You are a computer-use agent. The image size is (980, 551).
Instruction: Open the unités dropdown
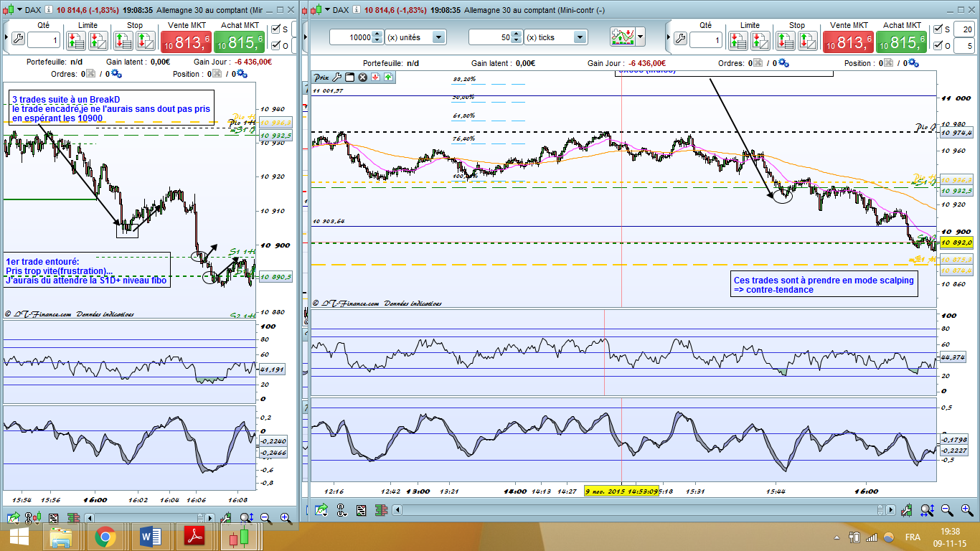point(438,37)
